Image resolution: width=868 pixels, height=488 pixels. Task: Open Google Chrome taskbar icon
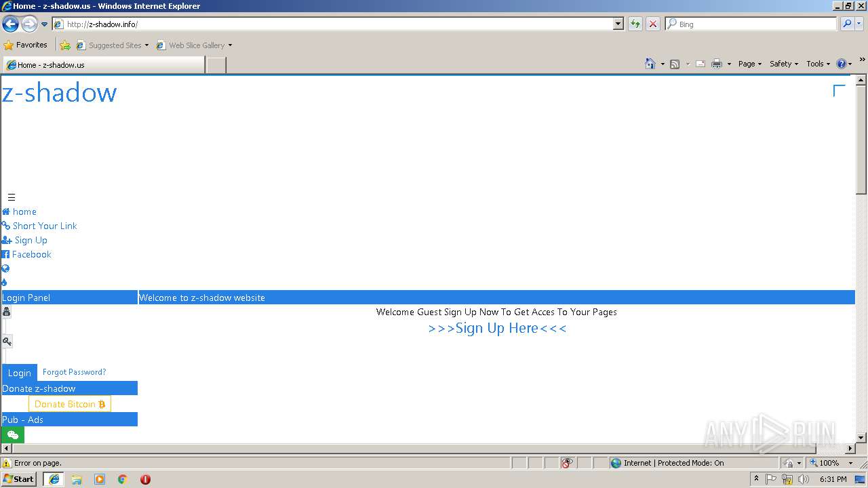(x=122, y=479)
